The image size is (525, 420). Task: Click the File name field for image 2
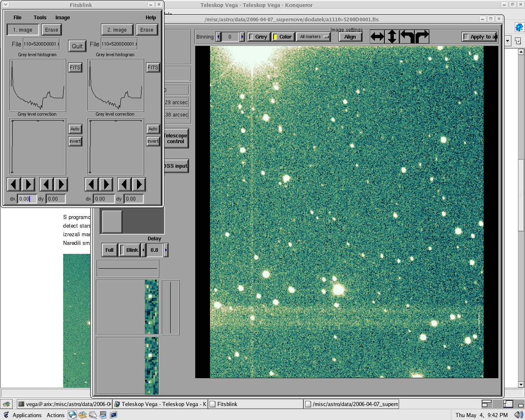(x=119, y=44)
